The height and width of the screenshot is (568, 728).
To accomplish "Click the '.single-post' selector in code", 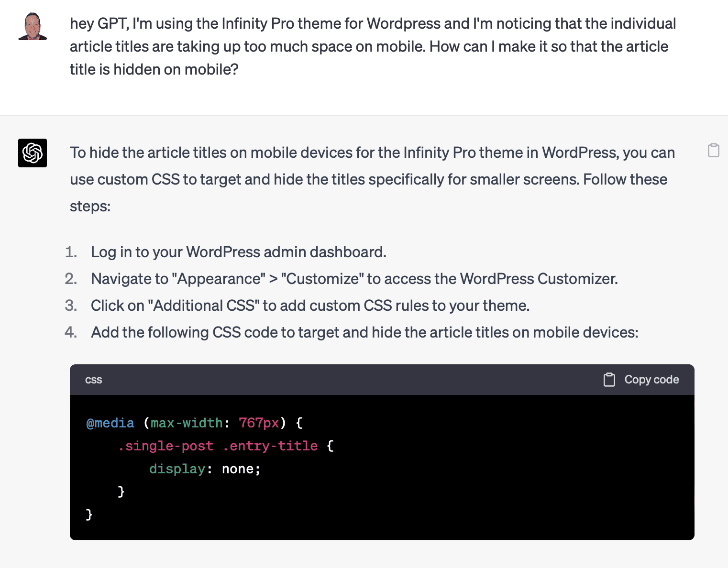I will 165,446.
